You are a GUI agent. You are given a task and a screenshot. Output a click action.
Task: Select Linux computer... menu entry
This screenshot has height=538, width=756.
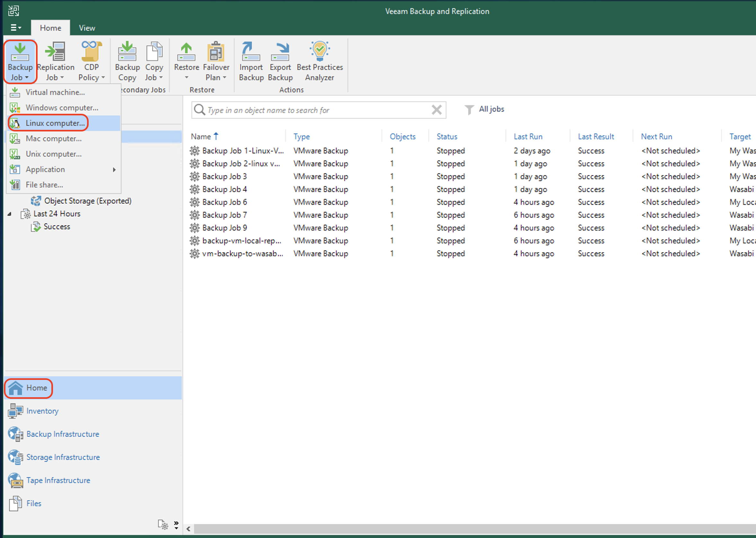(x=64, y=123)
